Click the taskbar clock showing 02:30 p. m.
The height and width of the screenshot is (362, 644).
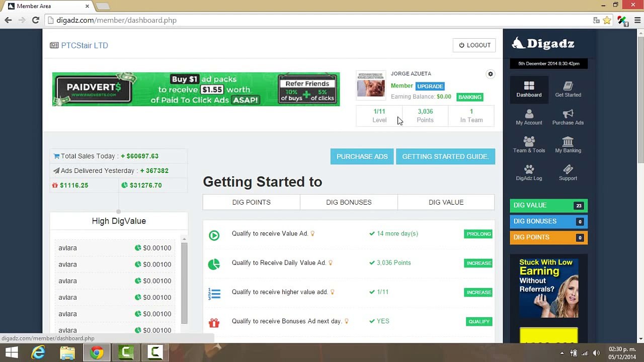622,353
